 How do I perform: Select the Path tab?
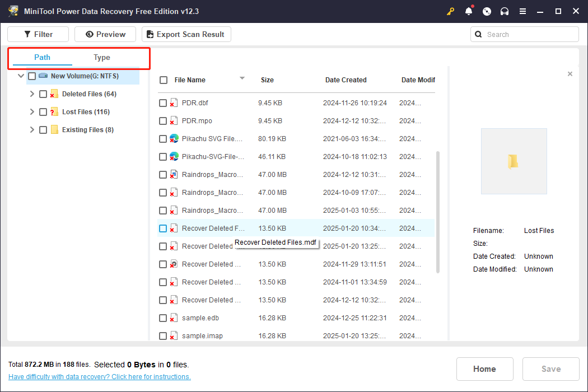pyautogui.click(x=41, y=57)
